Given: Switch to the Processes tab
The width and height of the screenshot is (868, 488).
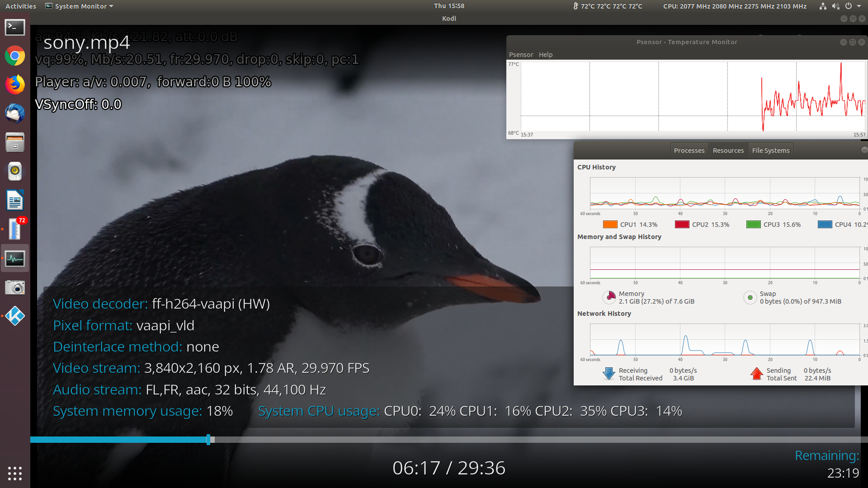Looking at the screenshot, I should 689,150.
